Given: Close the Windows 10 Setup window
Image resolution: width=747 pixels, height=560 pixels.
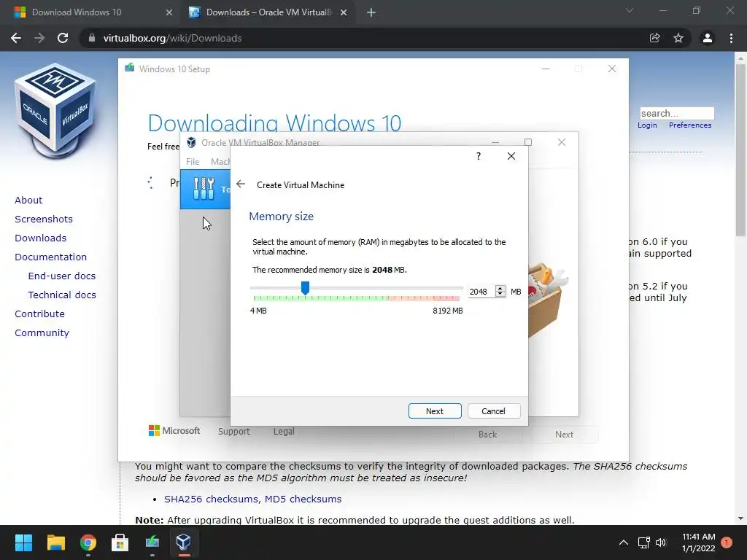Looking at the screenshot, I should [x=612, y=69].
